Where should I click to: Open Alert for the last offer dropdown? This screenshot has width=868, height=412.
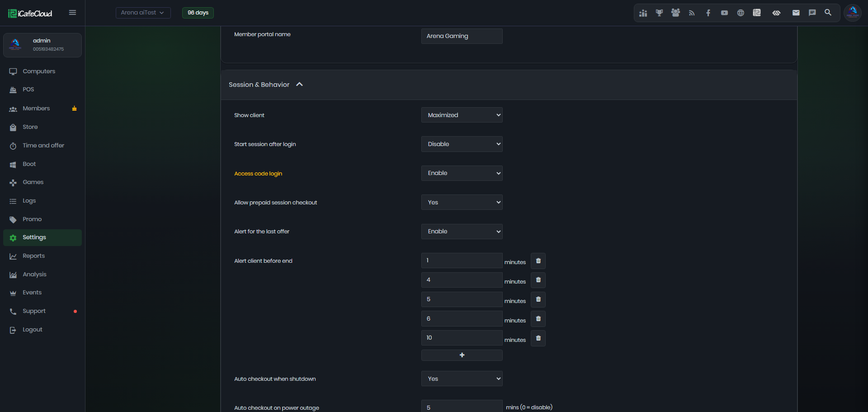462,232
